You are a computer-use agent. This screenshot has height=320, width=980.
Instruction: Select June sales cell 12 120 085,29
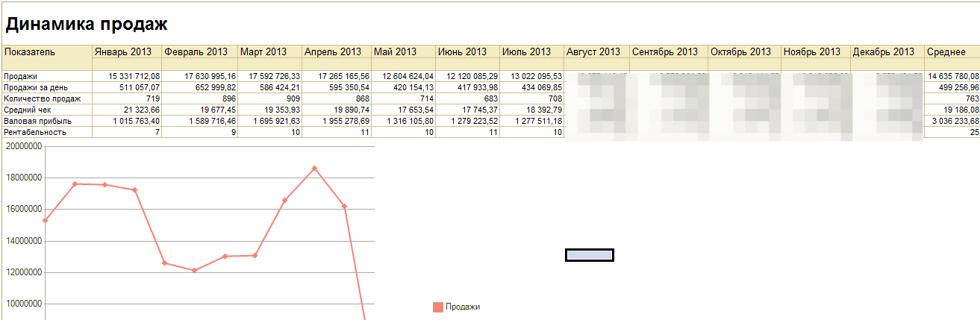[467, 76]
